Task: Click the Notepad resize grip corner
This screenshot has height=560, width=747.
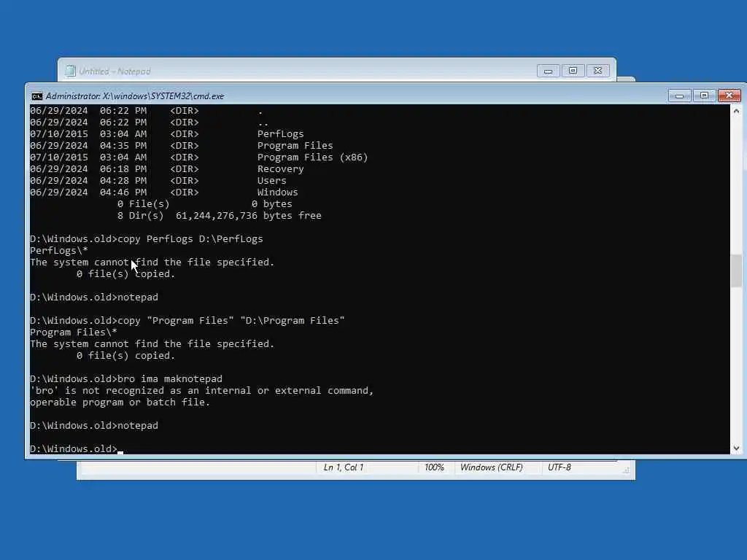Action: pyautogui.click(x=627, y=470)
